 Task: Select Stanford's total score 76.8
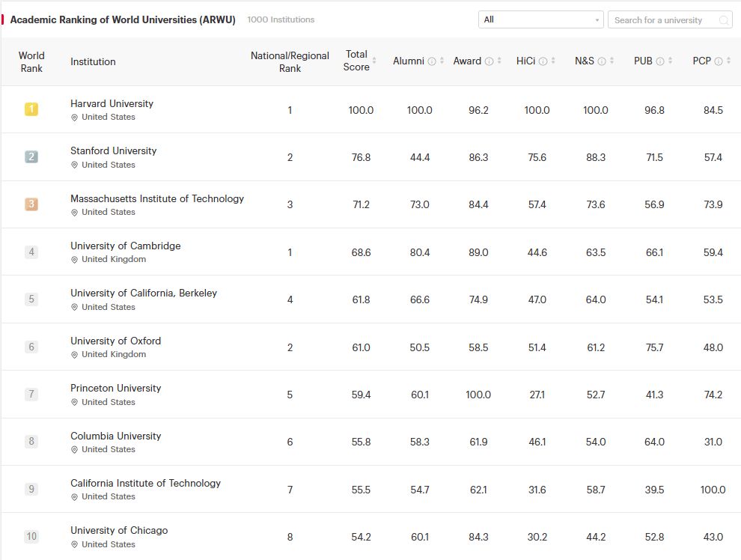click(x=361, y=157)
